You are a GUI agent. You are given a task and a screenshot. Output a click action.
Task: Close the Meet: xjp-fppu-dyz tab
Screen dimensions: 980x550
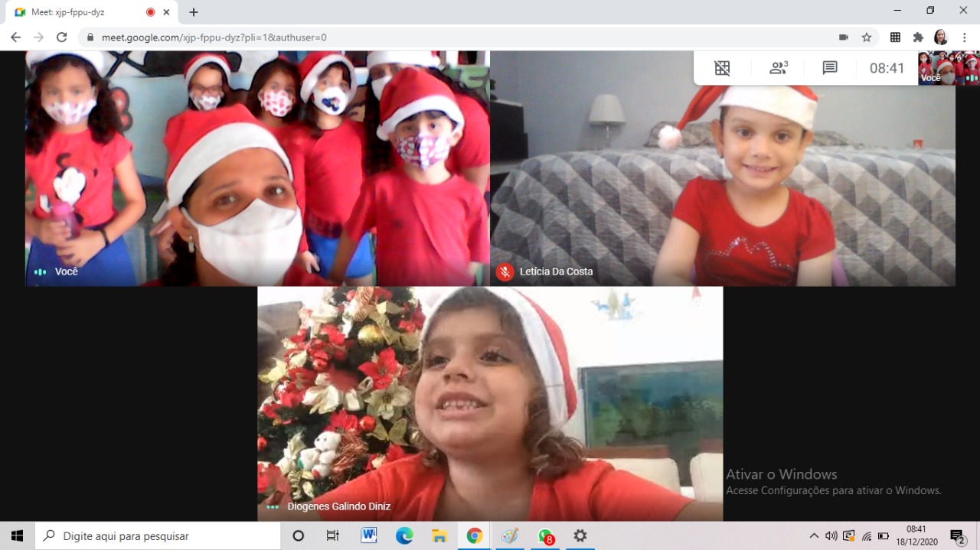[x=166, y=12]
